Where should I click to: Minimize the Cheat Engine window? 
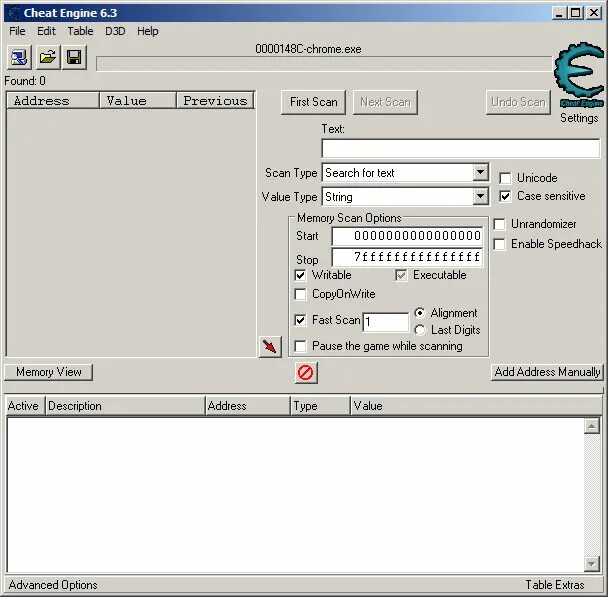(x=559, y=13)
